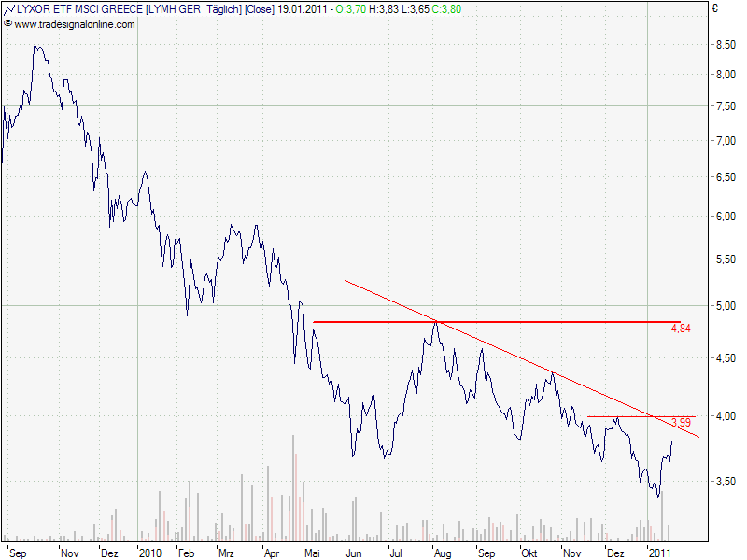Click the € currency symbol
This screenshot has height=560, width=747.
(x=715, y=8)
